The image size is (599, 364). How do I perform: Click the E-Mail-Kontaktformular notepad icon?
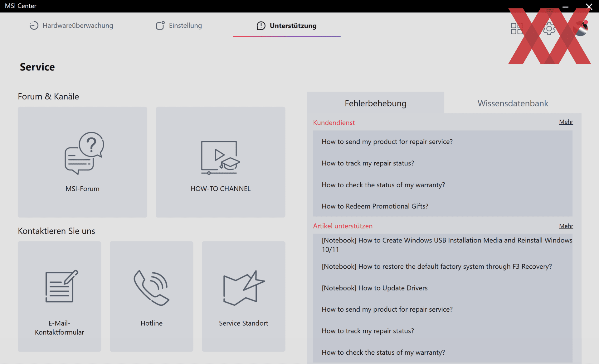(x=61, y=286)
